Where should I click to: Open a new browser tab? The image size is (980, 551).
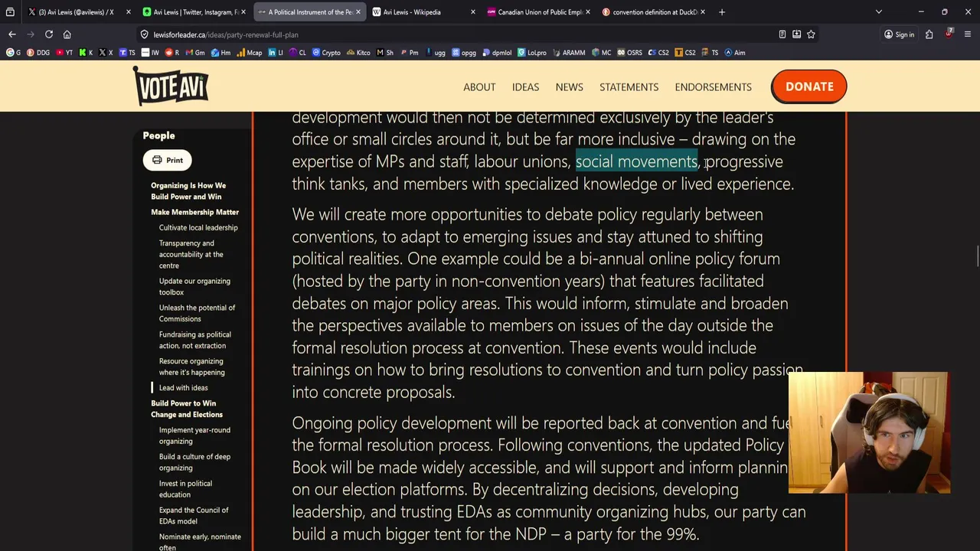click(x=722, y=11)
